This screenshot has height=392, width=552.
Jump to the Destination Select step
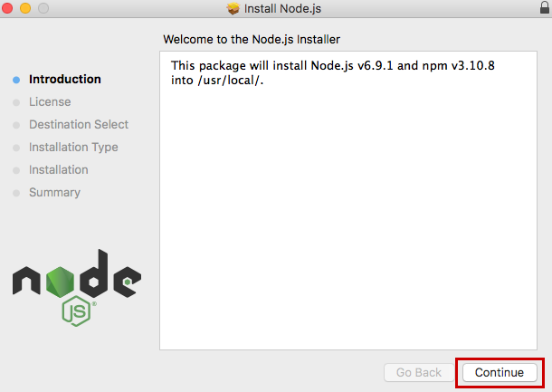click(79, 125)
